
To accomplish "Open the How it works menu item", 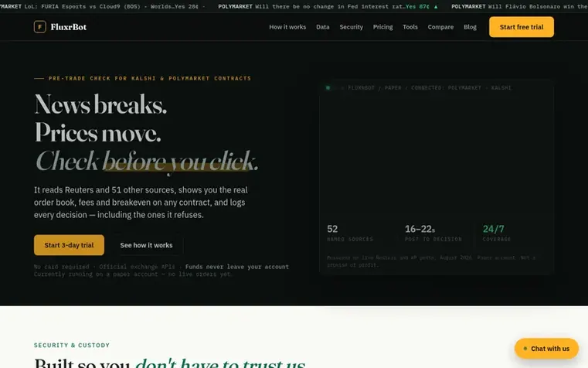I will coord(287,27).
